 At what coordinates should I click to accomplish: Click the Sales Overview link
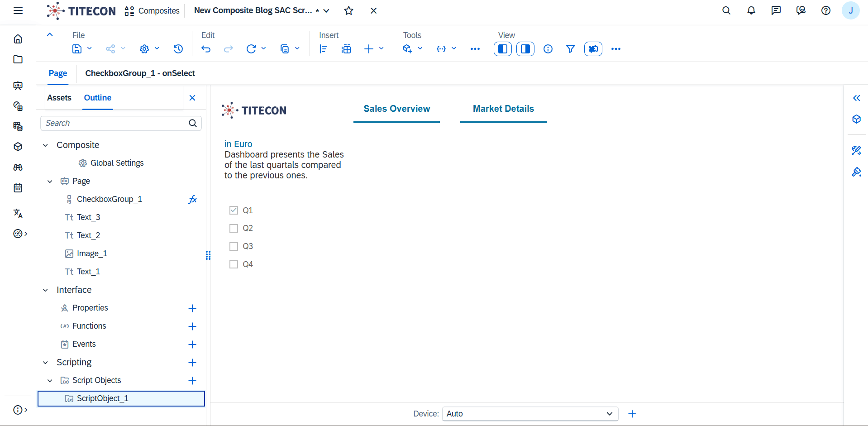click(397, 109)
